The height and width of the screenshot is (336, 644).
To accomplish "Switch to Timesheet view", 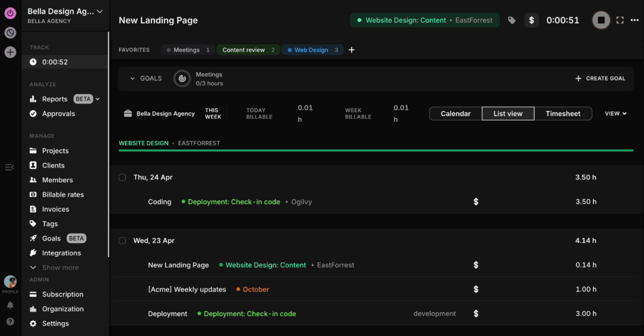I will pos(563,114).
